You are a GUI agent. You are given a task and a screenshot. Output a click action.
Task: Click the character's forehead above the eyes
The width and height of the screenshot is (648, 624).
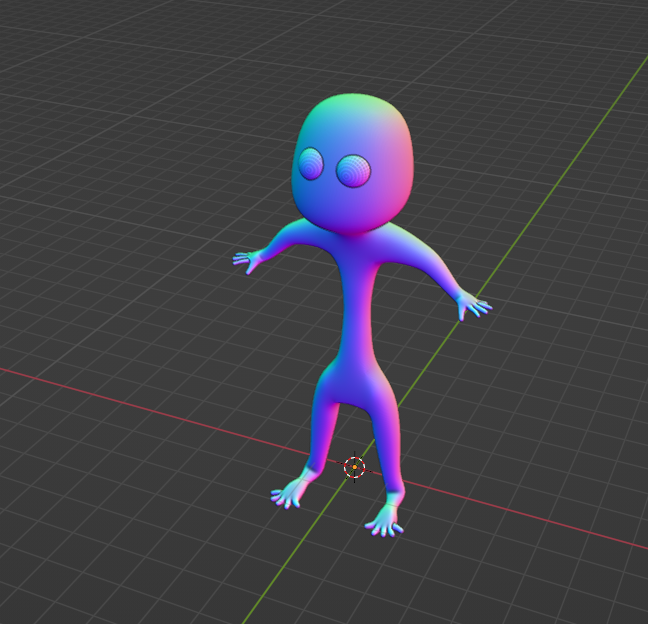pos(352,122)
